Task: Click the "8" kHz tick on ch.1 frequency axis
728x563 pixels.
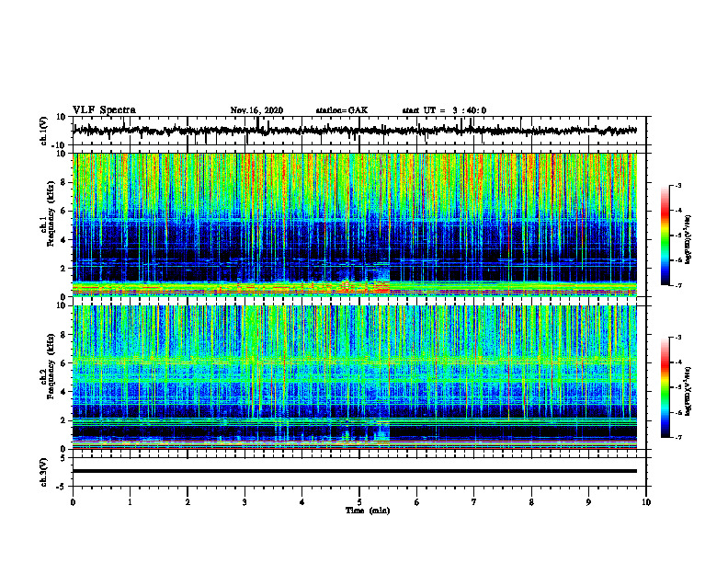Action: [x=63, y=182]
